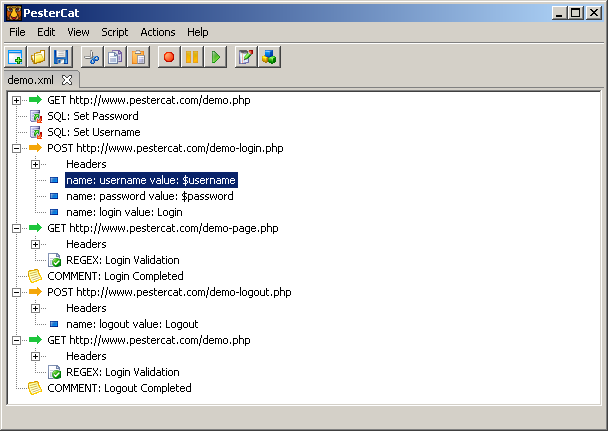Screen dimensions: 608x431
Task: Select 'COMMENT: Logout Completed' row
Action: [119, 388]
